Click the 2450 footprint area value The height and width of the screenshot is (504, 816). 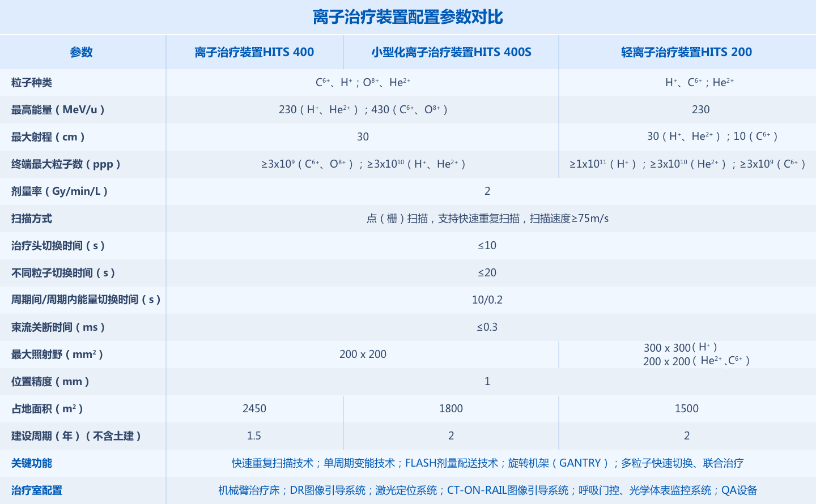pyautogui.click(x=254, y=409)
